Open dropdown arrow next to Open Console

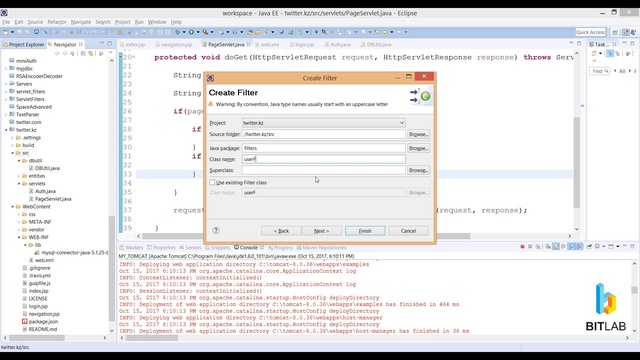(618, 247)
